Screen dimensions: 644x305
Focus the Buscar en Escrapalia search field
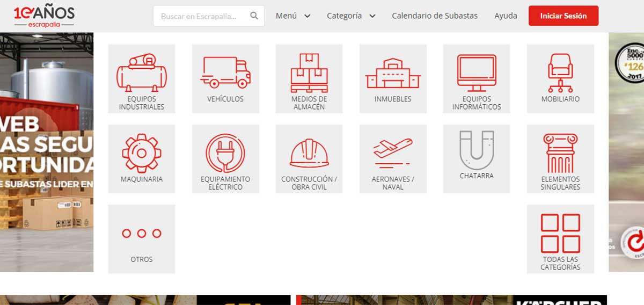[203, 16]
